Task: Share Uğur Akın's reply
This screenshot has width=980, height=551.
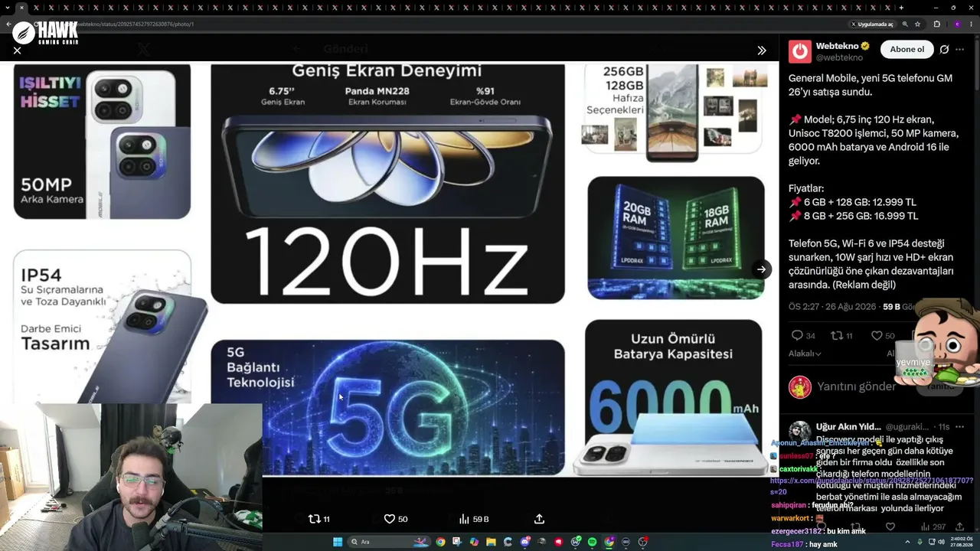Action: (x=959, y=527)
